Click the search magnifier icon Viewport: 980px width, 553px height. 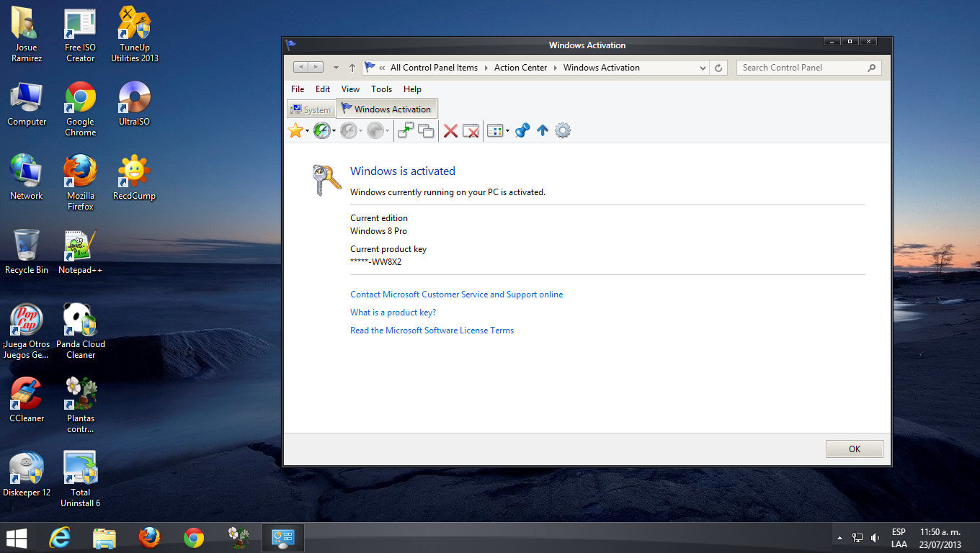[871, 68]
